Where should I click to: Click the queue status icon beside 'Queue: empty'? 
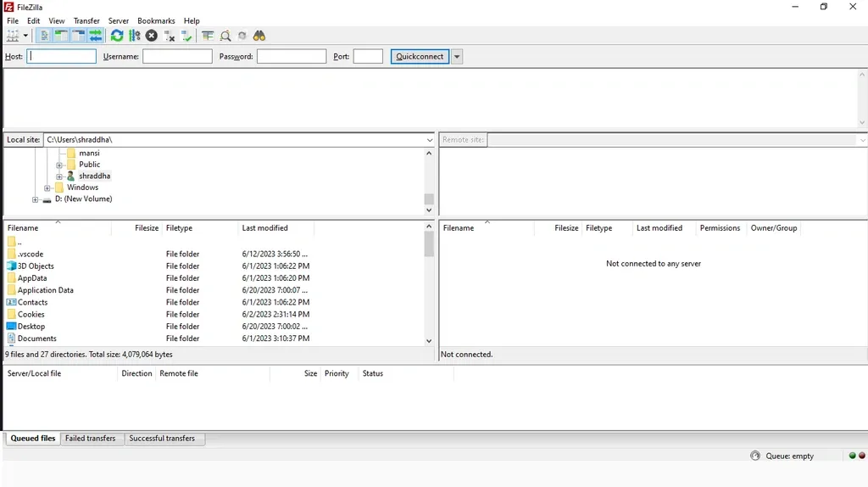[755, 456]
